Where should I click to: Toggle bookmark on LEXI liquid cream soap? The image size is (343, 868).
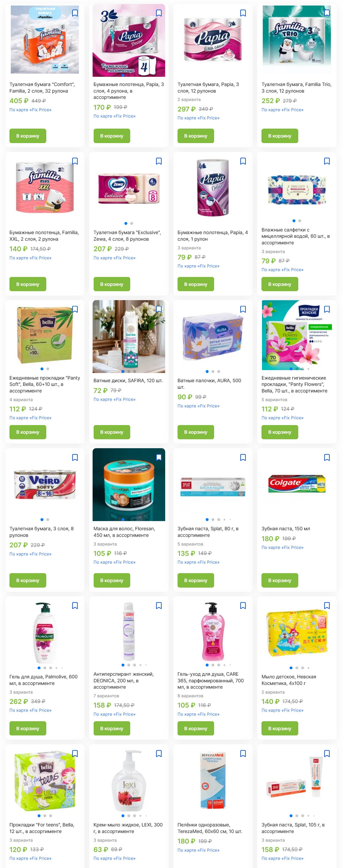159,754
